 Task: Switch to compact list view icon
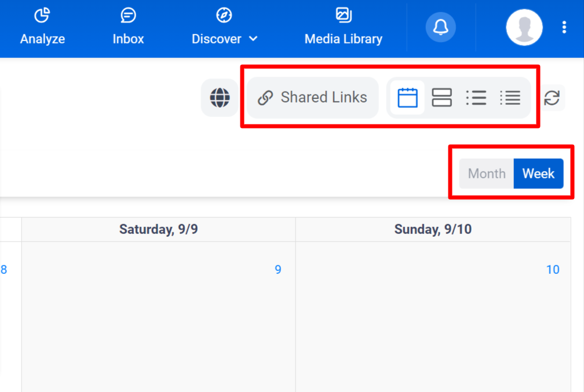[510, 97]
